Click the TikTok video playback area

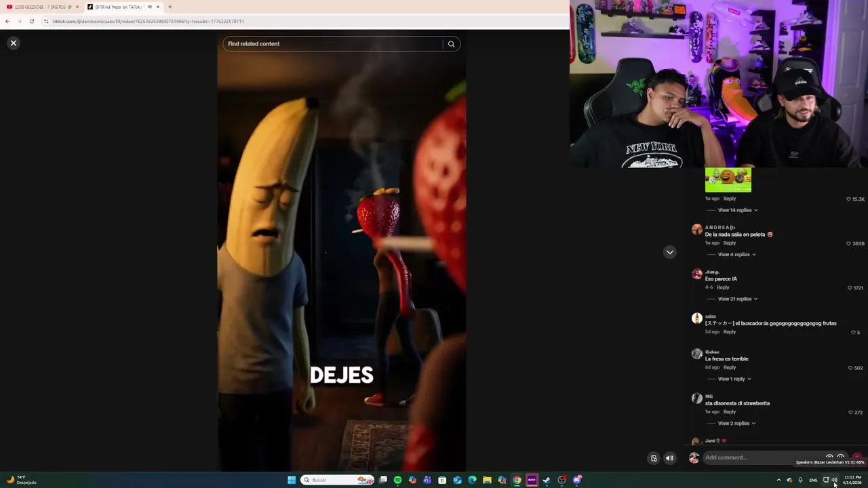coord(341,251)
